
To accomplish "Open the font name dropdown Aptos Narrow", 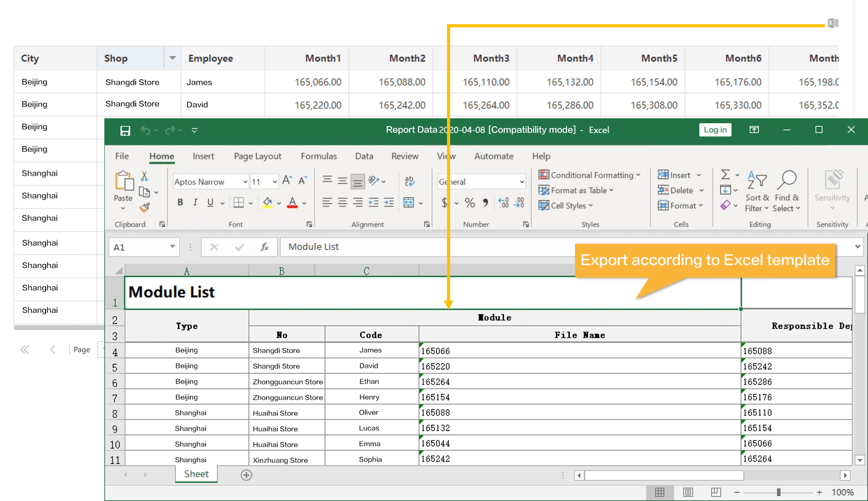I will pyautogui.click(x=245, y=182).
